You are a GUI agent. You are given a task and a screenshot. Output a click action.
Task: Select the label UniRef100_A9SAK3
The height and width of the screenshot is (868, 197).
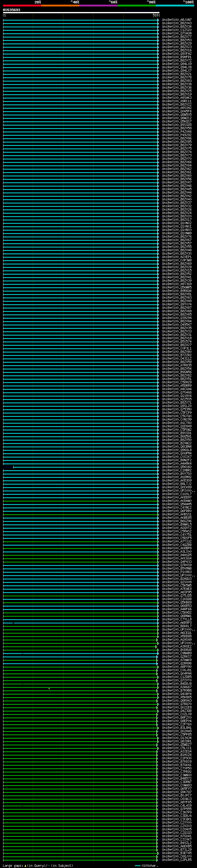click(177, 98)
